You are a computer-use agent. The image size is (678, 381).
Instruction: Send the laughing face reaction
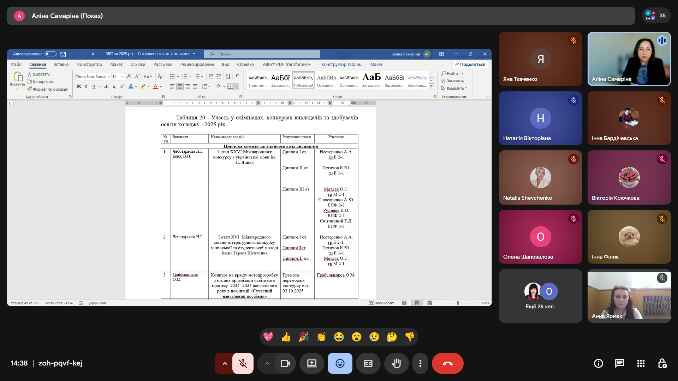point(339,337)
